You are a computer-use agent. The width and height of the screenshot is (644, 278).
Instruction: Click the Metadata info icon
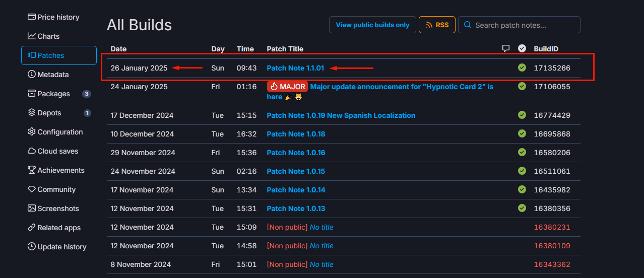[32, 75]
